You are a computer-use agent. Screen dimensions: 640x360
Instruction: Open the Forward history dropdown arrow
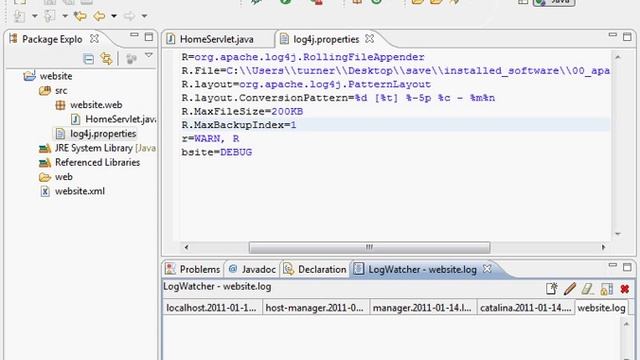click(x=144, y=16)
